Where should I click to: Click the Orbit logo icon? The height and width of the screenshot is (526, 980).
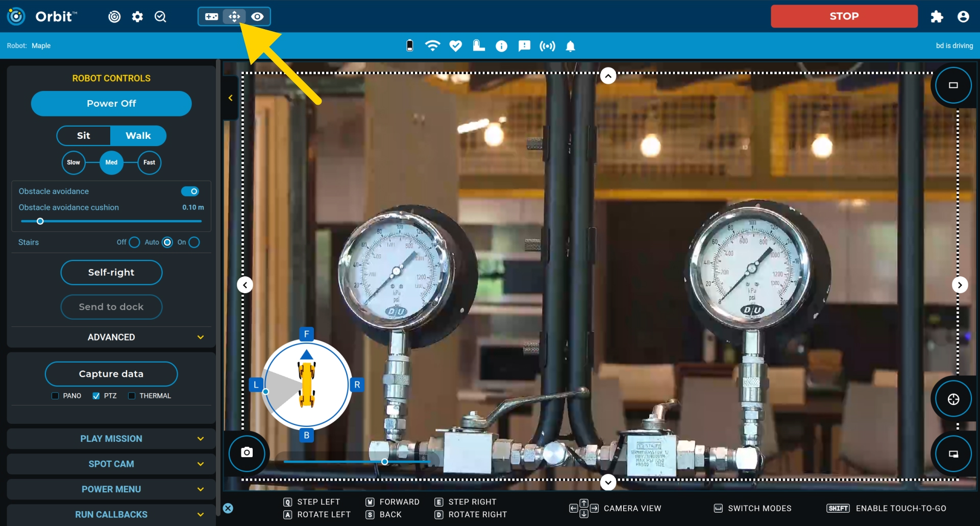[16, 16]
